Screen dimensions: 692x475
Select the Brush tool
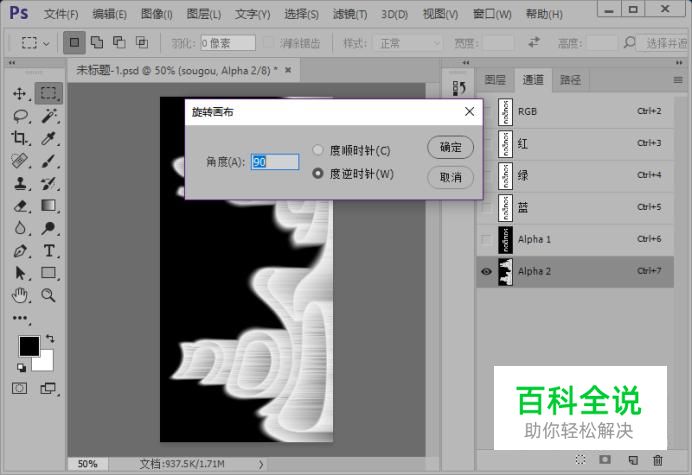click(49, 161)
